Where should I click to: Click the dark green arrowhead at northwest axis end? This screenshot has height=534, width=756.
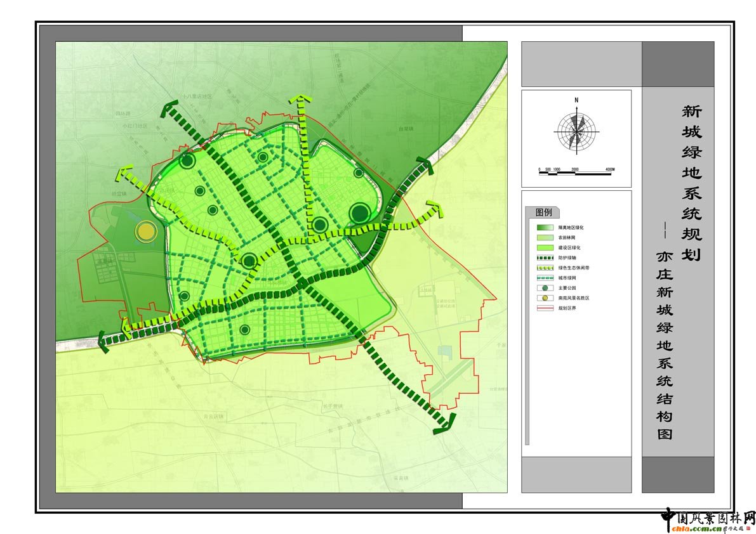pos(169,110)
